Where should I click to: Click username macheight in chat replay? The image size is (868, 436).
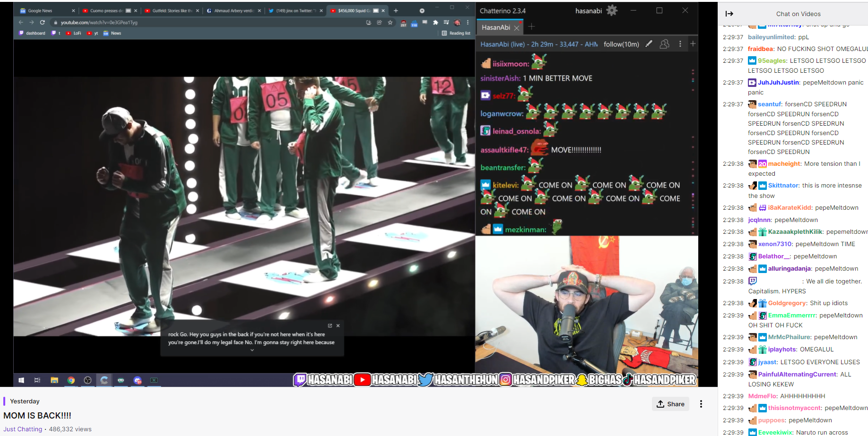coord(784,164)
